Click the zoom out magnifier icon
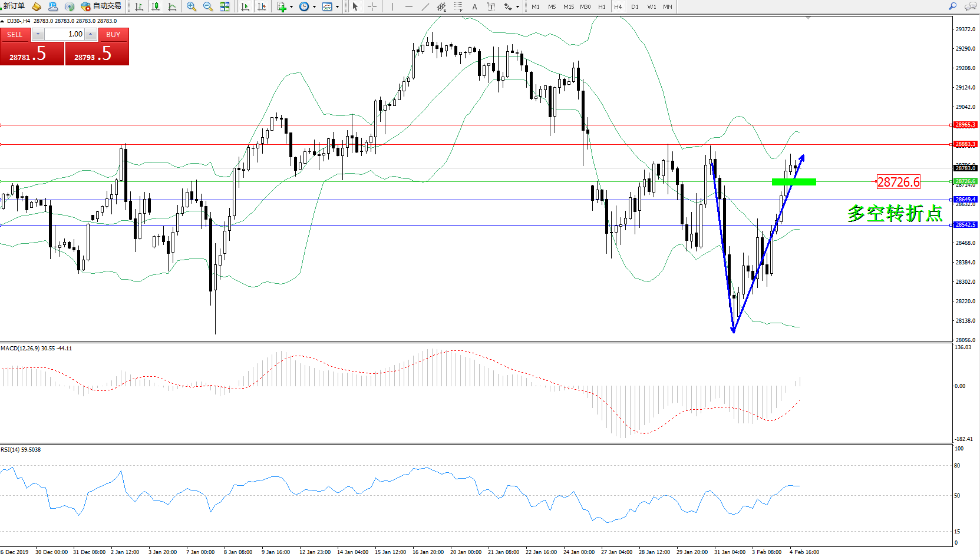Screen dimensions: 980x557 coord(208,6)
